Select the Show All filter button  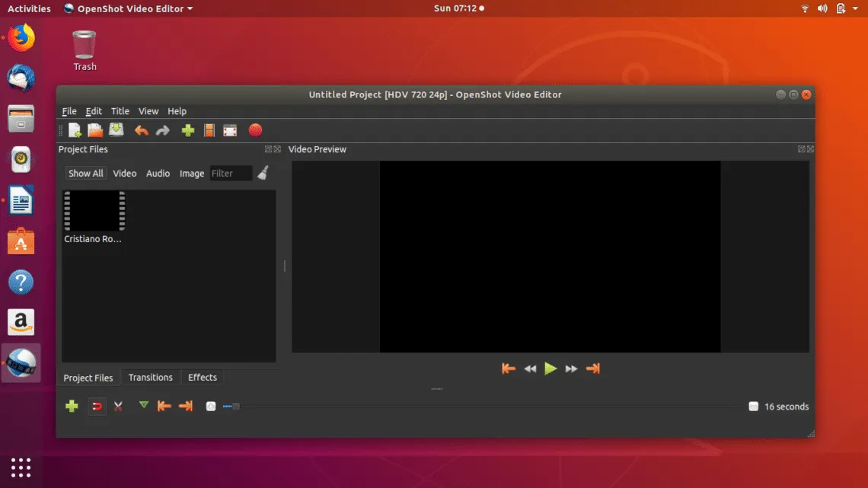click(85, 174)
